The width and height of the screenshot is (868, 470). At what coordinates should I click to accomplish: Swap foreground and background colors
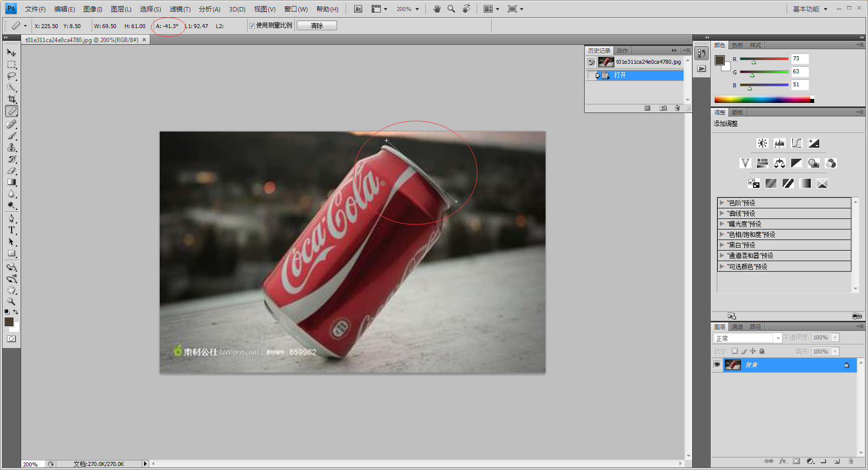tap(16, 312)
